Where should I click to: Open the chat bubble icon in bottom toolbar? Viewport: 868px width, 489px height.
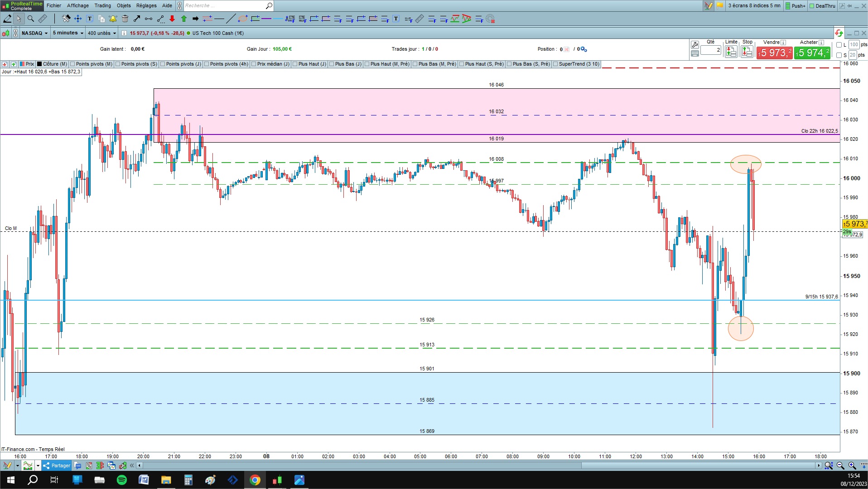click(x=78, y=465)
